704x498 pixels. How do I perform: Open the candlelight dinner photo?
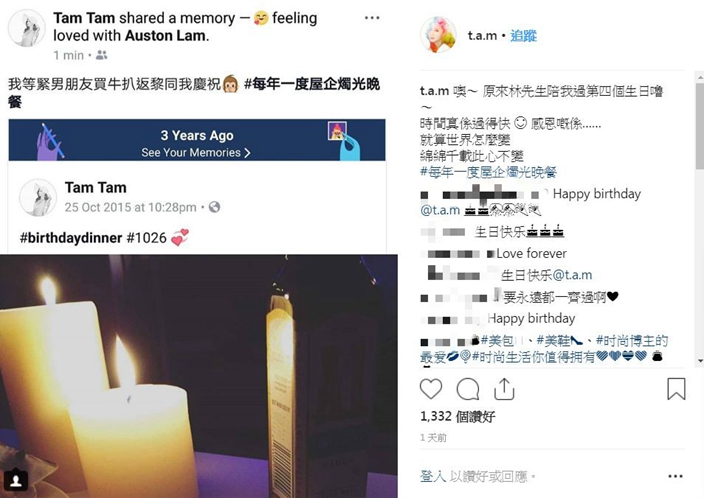[x=198, y=376]
